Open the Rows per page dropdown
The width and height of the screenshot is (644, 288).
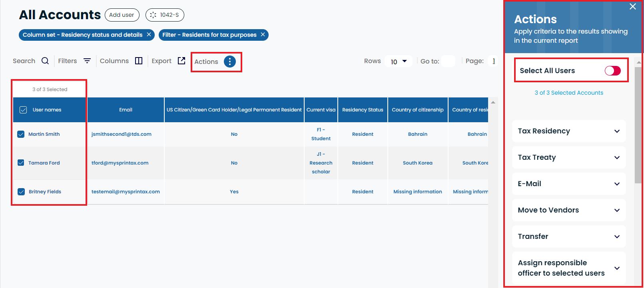(x=399, y=61)
